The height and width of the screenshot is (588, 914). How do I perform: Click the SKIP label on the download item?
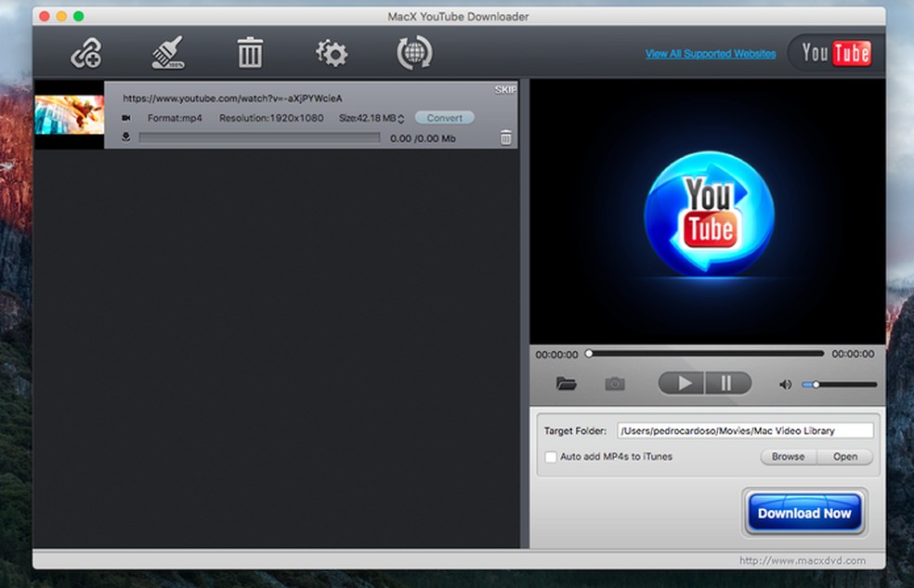pyautogui.click(x=505, y=89)
